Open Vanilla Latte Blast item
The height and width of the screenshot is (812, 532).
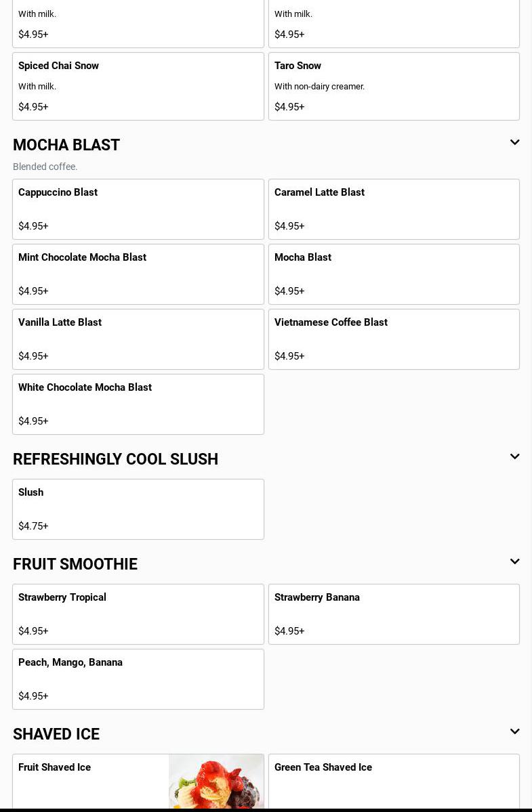(x=138, y=339)
